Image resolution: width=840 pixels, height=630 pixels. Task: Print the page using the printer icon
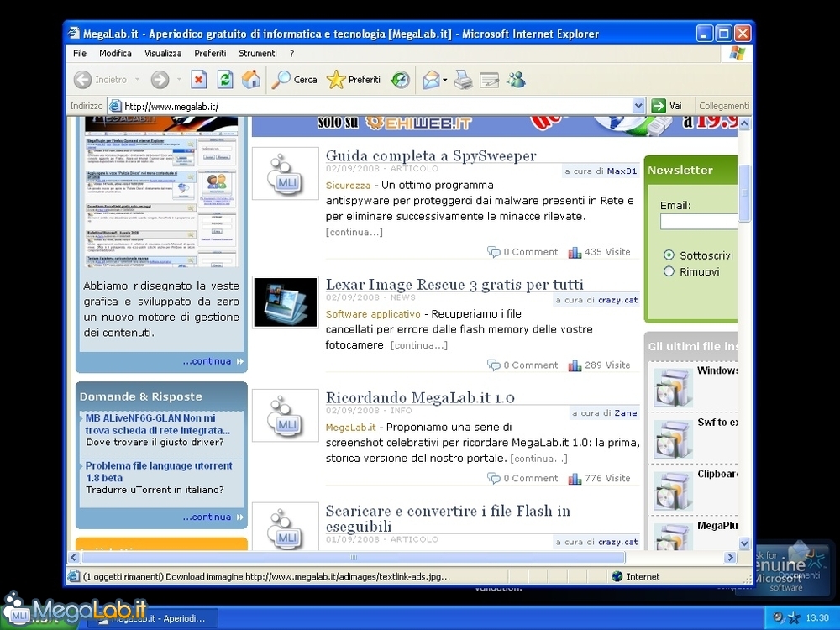point(464,80)
